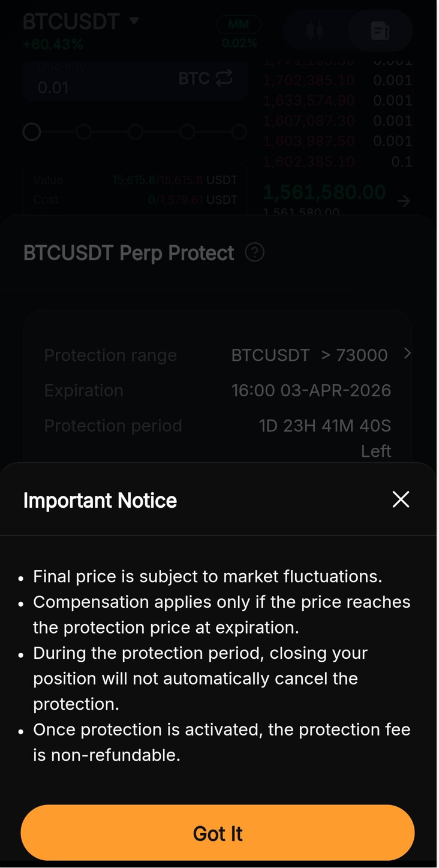Viewport: 439px width, 868px height.
Task: Open the candlestick chart icon
Action: 315,30
